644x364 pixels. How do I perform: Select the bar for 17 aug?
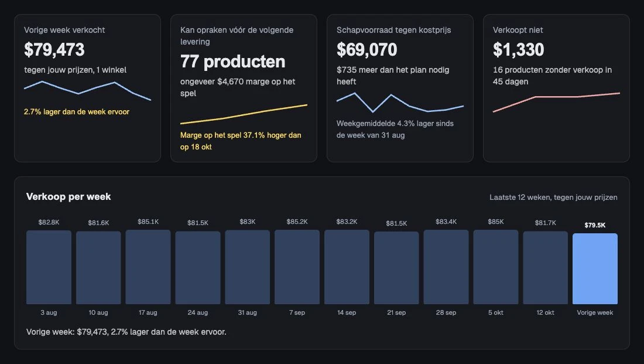tap(148, 267)
